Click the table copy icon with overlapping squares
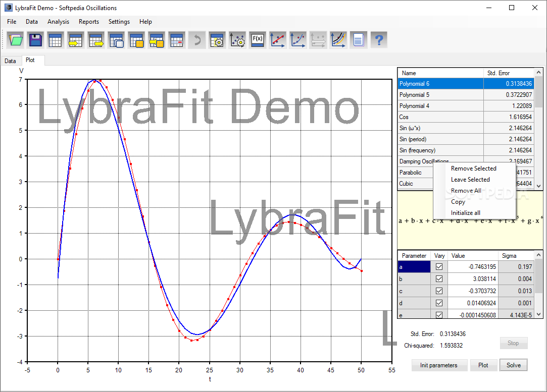The height and width of the screenshot is (392, 547). coord(116,40)
